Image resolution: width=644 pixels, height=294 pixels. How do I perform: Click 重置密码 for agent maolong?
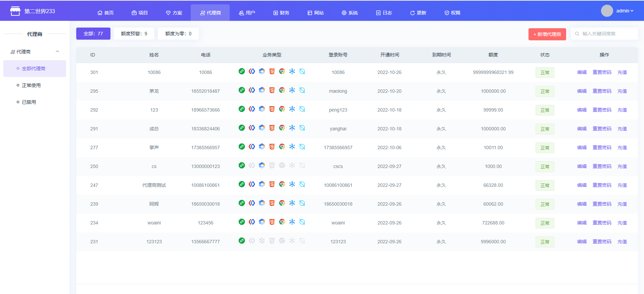pyautogui.click(x=602, y=91)
